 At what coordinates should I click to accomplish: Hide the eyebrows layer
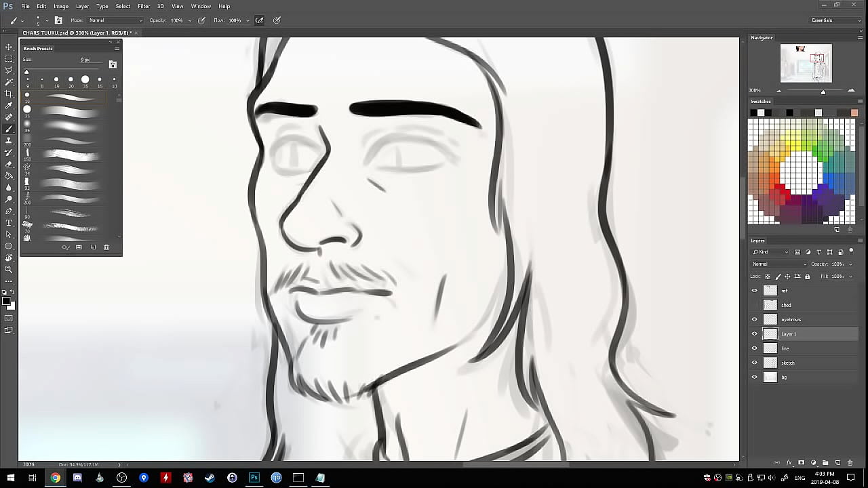tap(754, 320)
